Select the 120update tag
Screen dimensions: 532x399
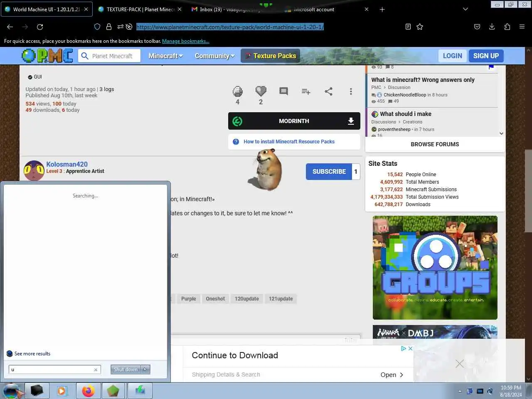pyautogui.click(x=247, y=299)
